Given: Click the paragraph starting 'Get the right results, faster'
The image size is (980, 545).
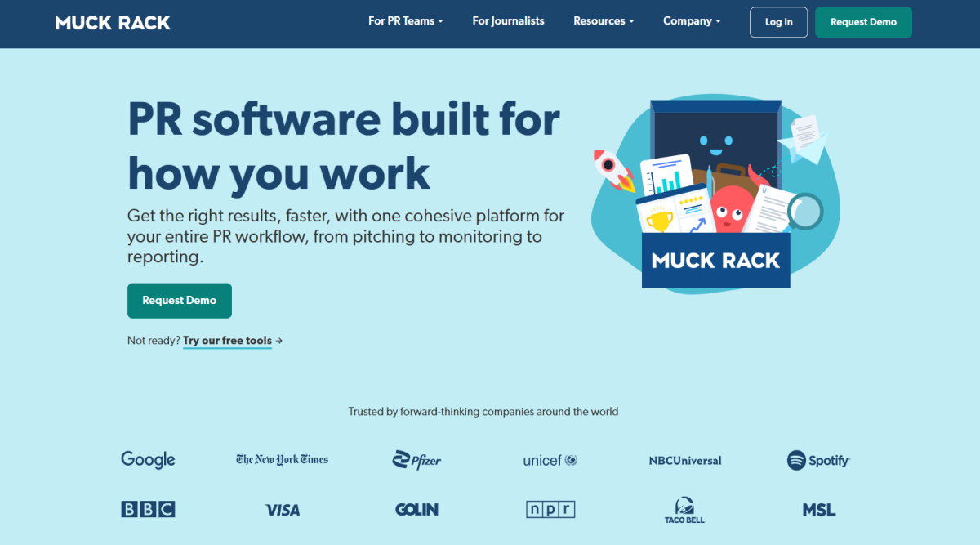Looking at the screenshot, I should 346,237.
